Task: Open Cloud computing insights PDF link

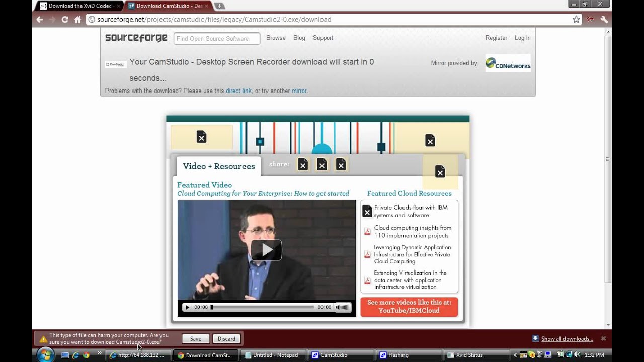Action: (413, 232)
